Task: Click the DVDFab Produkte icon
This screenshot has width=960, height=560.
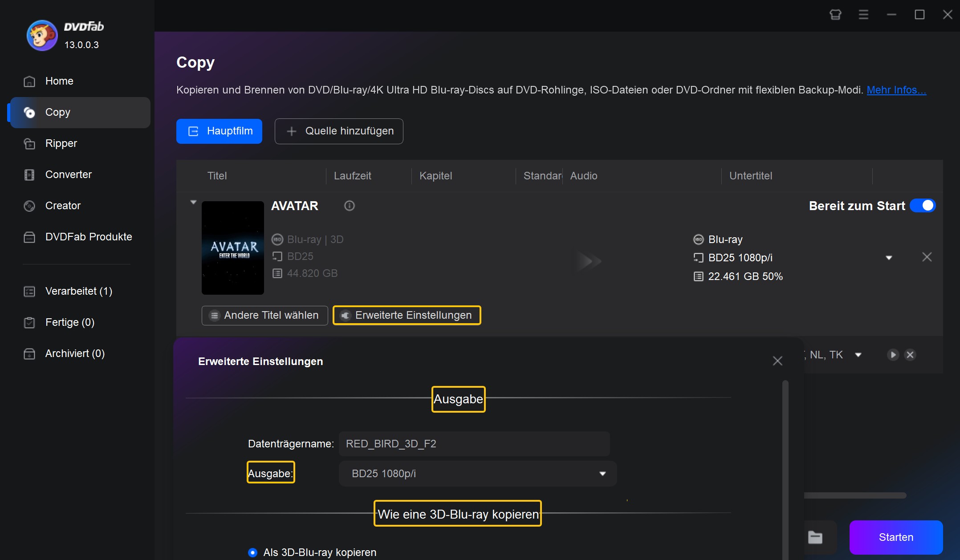Action: tap(29, 237)
